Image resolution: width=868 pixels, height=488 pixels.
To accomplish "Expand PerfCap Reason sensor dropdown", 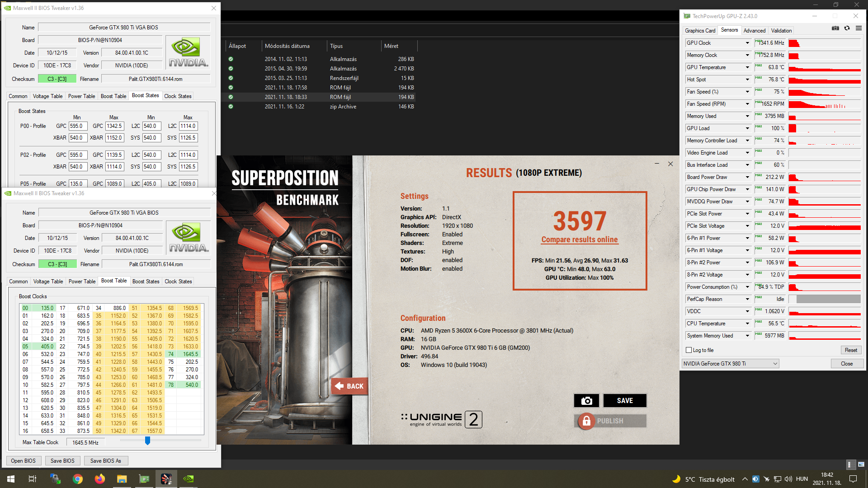I will (747, 299).
